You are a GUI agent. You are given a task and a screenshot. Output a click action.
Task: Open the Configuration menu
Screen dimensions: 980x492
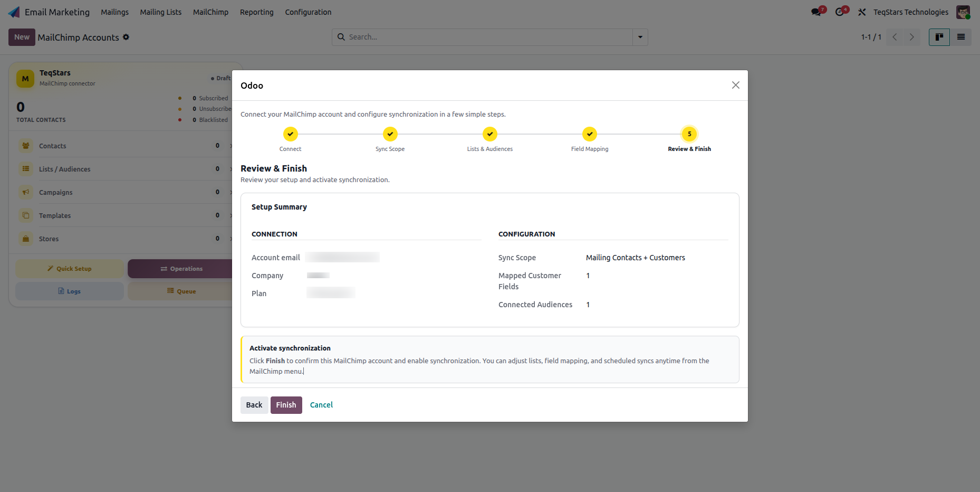point(308,12)
